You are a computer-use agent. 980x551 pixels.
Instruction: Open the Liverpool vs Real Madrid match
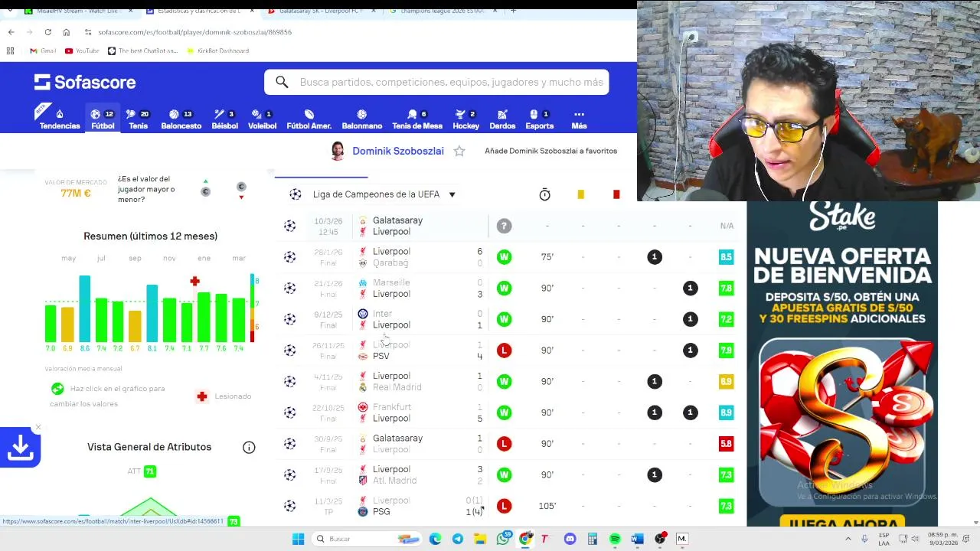click(508, 381)
